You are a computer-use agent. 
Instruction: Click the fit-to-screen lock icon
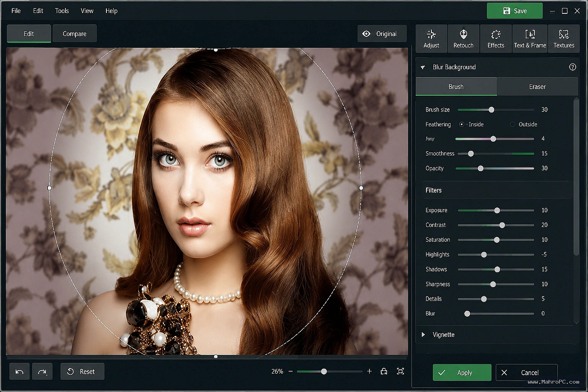click(x=384, y=371)
